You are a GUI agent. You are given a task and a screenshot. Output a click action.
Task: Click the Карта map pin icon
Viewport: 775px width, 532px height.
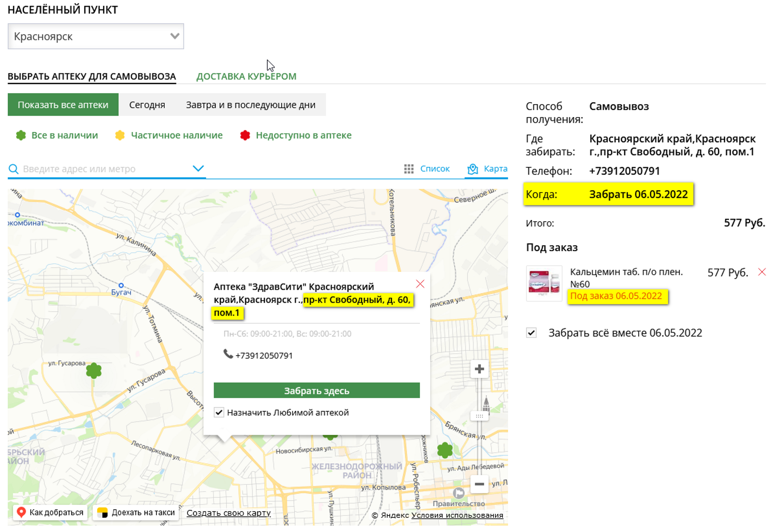click(x=473, y=169)
